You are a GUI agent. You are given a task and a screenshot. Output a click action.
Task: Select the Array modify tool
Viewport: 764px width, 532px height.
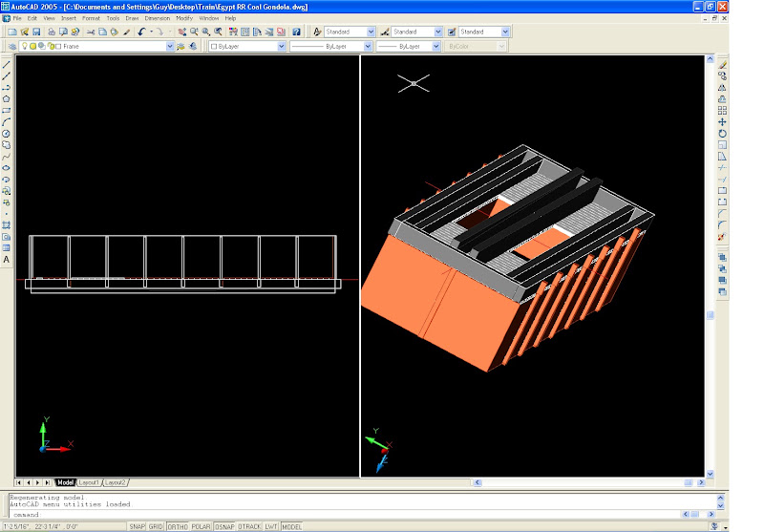click(722, 111)
